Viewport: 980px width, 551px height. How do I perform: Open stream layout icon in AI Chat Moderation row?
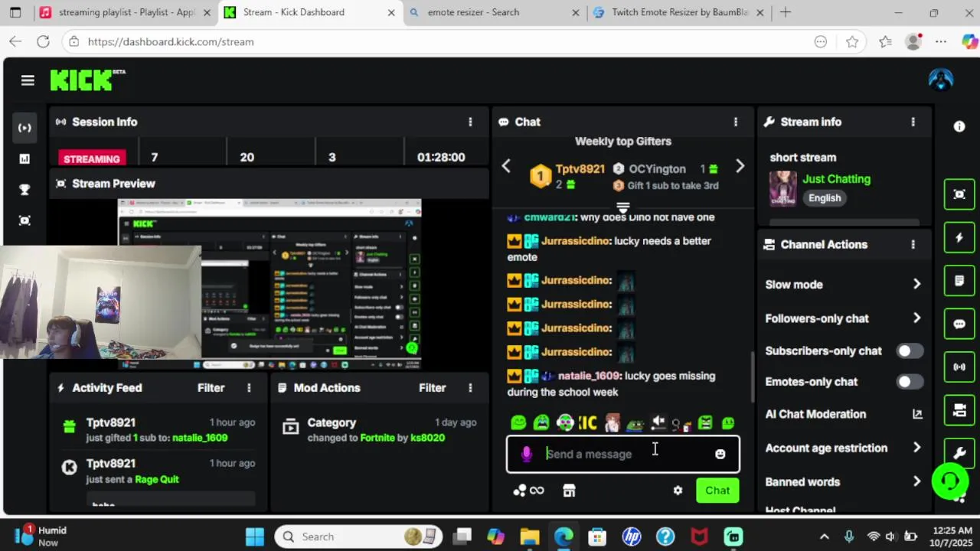(917, 414)
